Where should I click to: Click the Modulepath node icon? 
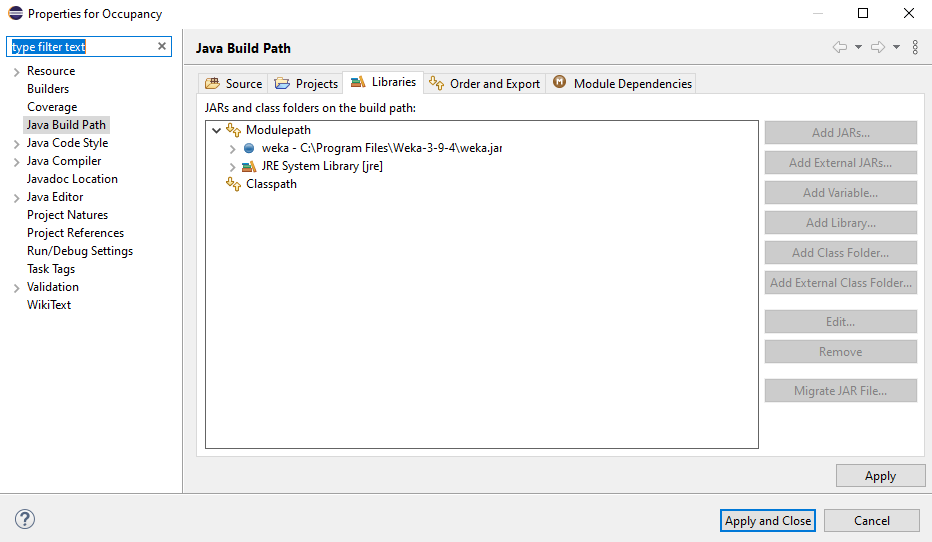click(234, 130)
